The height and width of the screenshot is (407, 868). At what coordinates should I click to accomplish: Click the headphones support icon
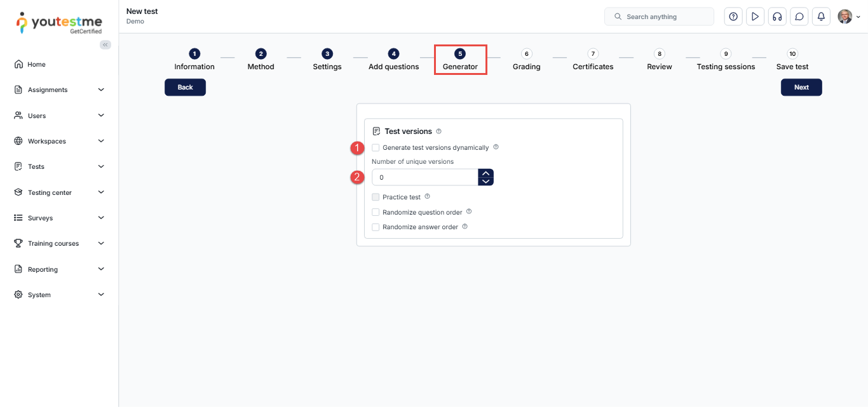pos(776,17)
